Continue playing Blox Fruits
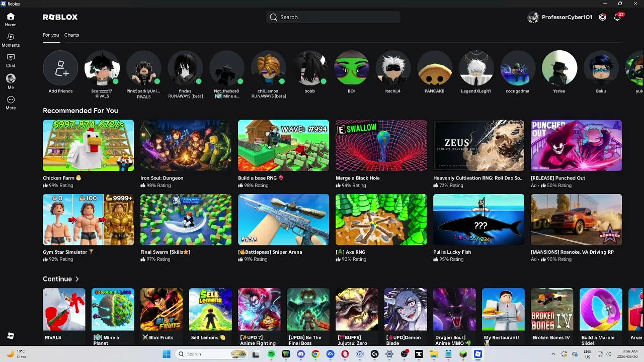 pos(162,309)
